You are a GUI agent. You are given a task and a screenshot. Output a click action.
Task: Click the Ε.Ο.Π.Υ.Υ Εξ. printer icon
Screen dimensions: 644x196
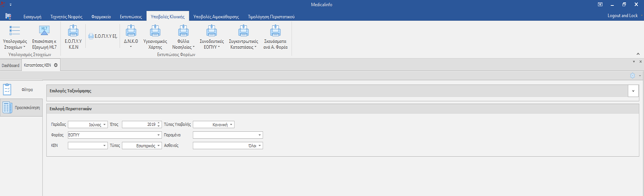[x=91, y=36]
